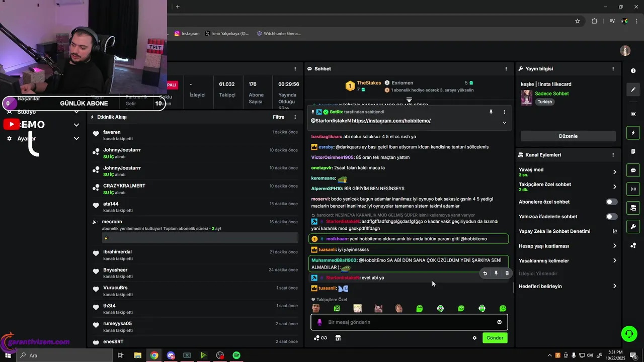Toggle Abonelere özel sohbet switch

coord(611,202)
